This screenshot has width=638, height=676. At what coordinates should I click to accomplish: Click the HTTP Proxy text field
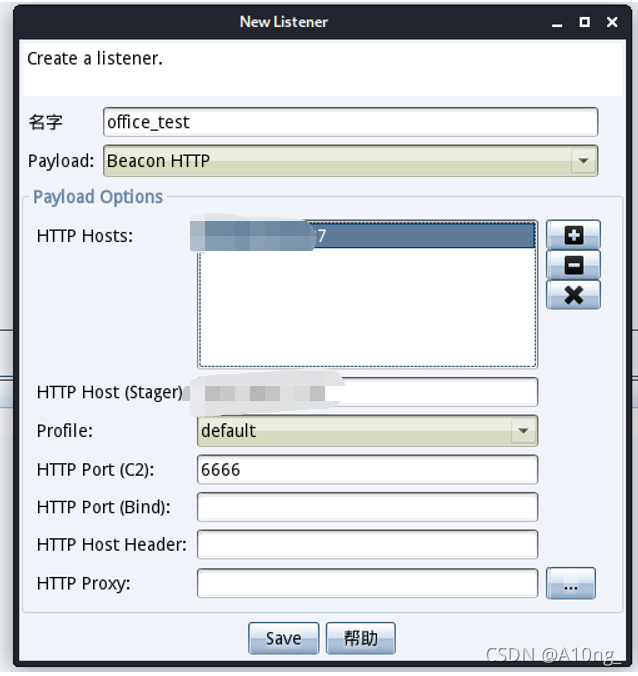point(367,583)
